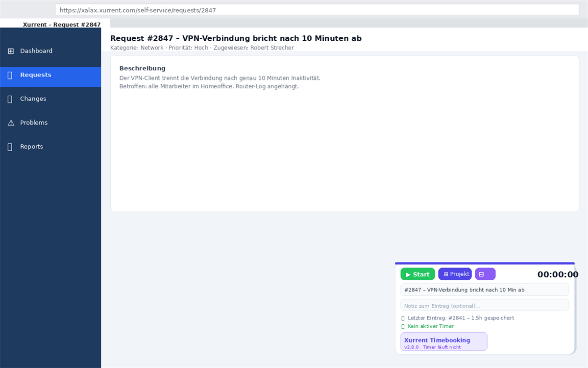This screenshot has width=588, height=368.
Task: Click the Kategorie and Priorität metadata line
Action: [x=202, y=48]
